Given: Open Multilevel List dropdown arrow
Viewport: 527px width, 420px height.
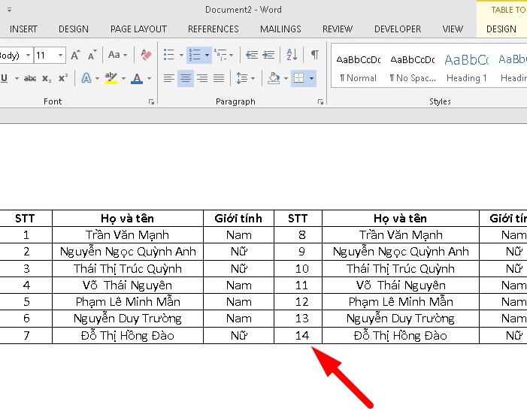Looking at the screenshot, I should [231, 55].
